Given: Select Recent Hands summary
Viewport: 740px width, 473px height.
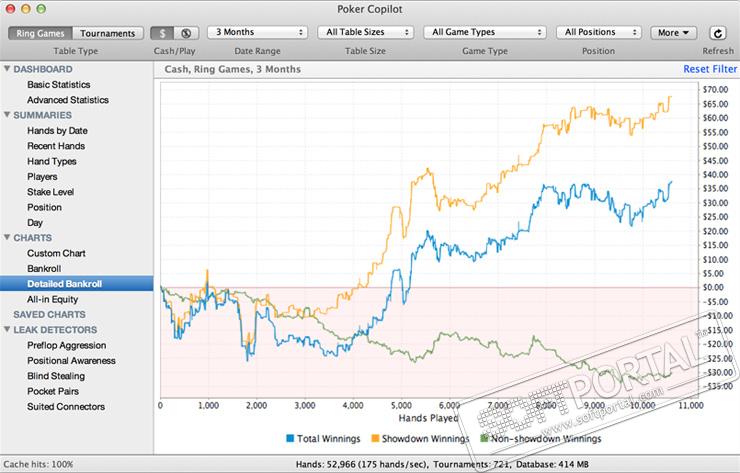Looking at the screenshot, I should [x=56, y=146].
